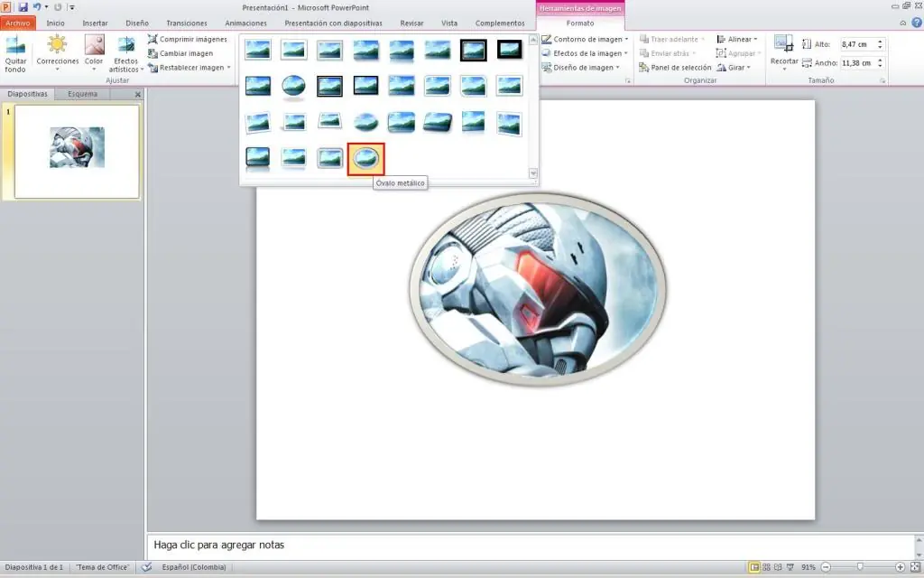
Task: Expand the picture styles gallery with bottom arrow
Action: click(x=533, y=173)
